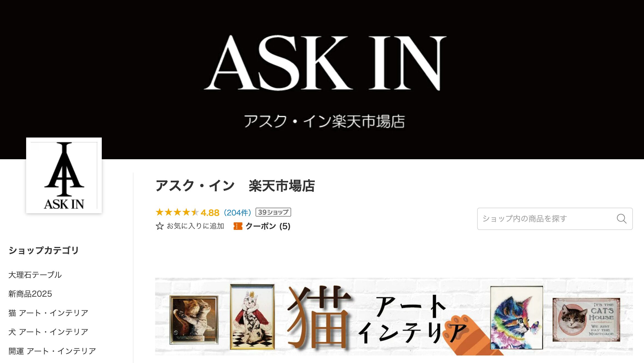
Task: Click the gold rating stars
Action: (x=177, y=212)
